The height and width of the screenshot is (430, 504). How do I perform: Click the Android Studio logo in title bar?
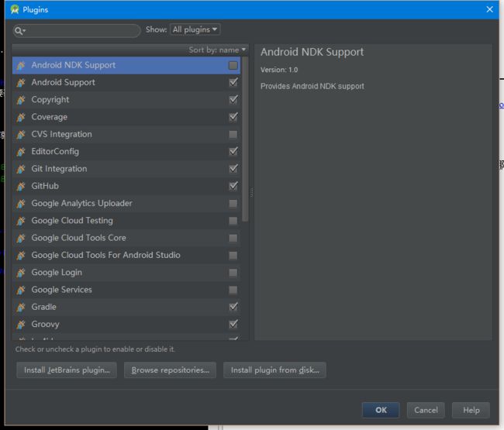[15, 9]
